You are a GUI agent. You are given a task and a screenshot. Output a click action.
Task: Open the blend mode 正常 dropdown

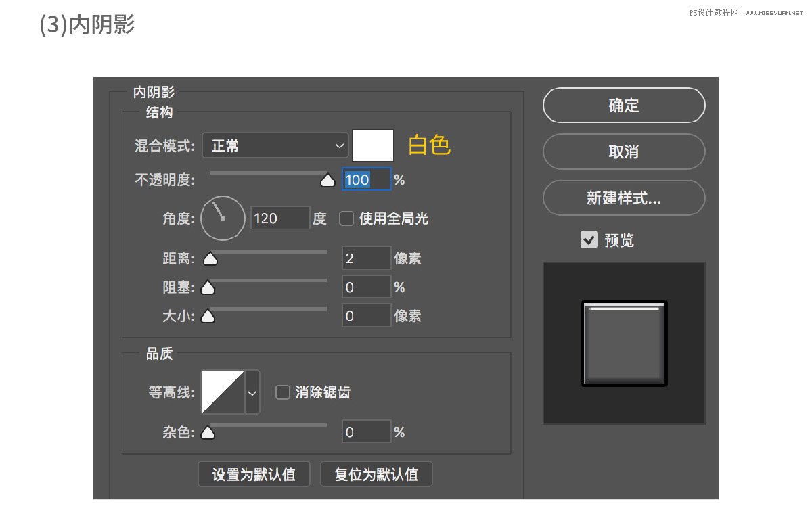tap(275, 145)
